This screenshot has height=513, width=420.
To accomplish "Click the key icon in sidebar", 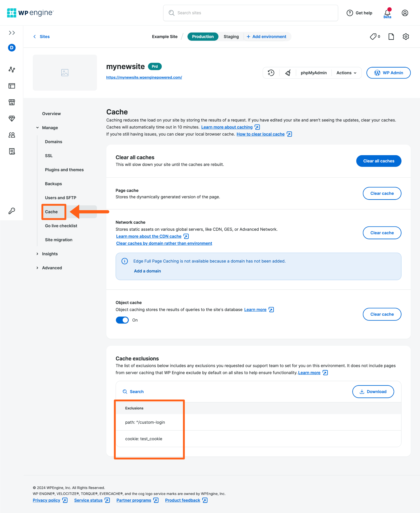I will 12,211.
